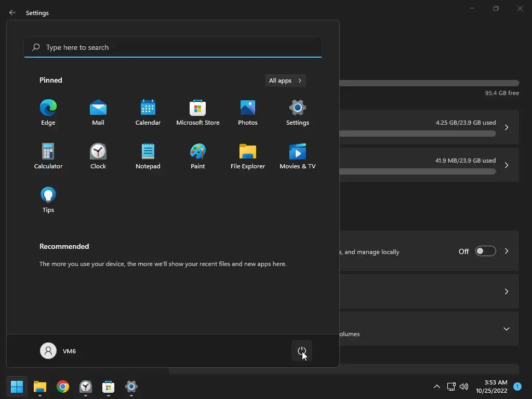This screenshot has width=532, height=399.
Task: Open the VM6 user account menu
Action: pyautogui.click(x=58, y=351)
